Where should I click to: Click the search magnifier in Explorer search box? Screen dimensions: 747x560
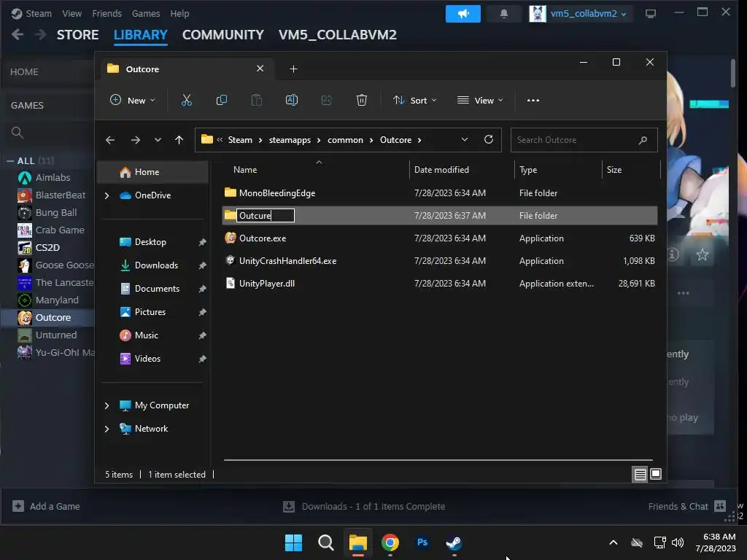(x=643, y=140)
